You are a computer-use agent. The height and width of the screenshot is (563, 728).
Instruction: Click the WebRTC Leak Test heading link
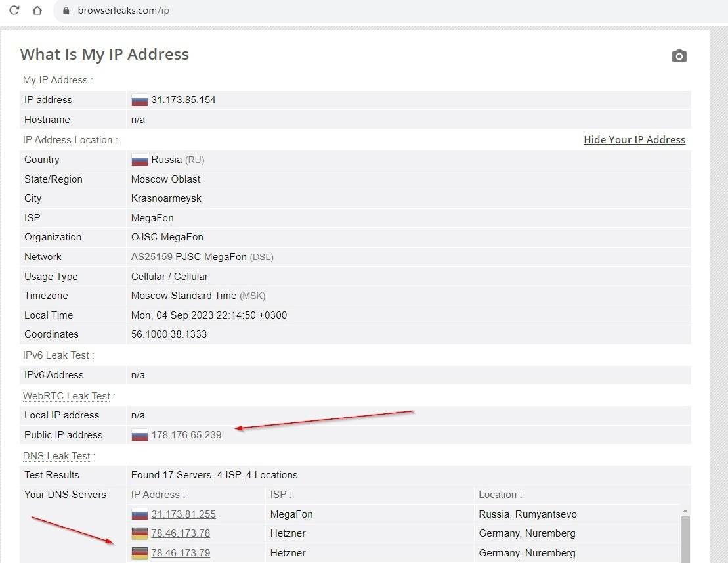[66, 396]
